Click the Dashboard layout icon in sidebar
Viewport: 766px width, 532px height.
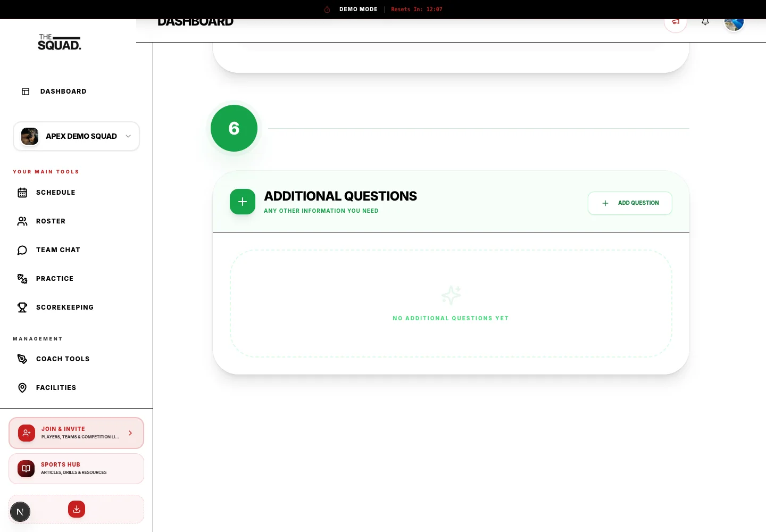coord(26,92)
